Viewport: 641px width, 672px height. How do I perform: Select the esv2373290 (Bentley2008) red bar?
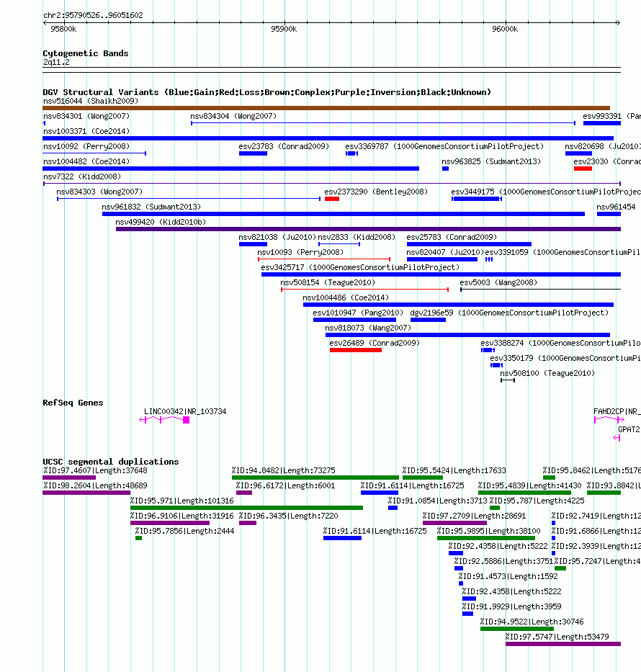point(331,199)
